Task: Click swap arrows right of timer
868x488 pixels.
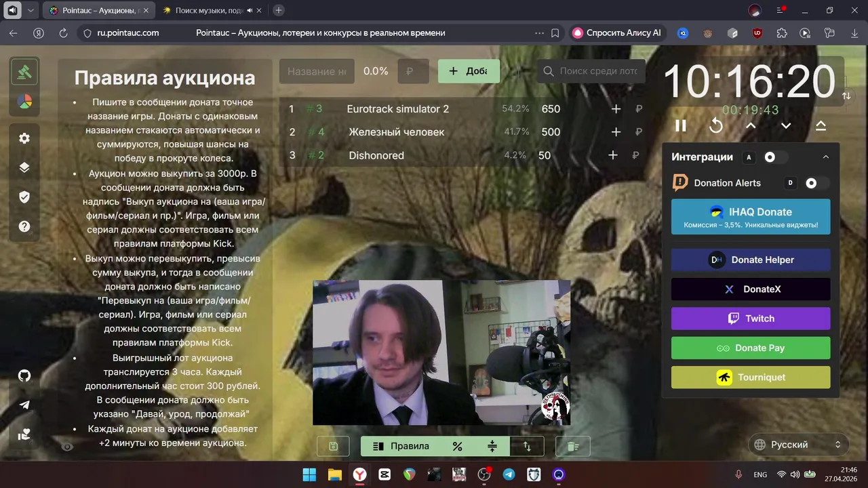Action: [x=846, y=96]
